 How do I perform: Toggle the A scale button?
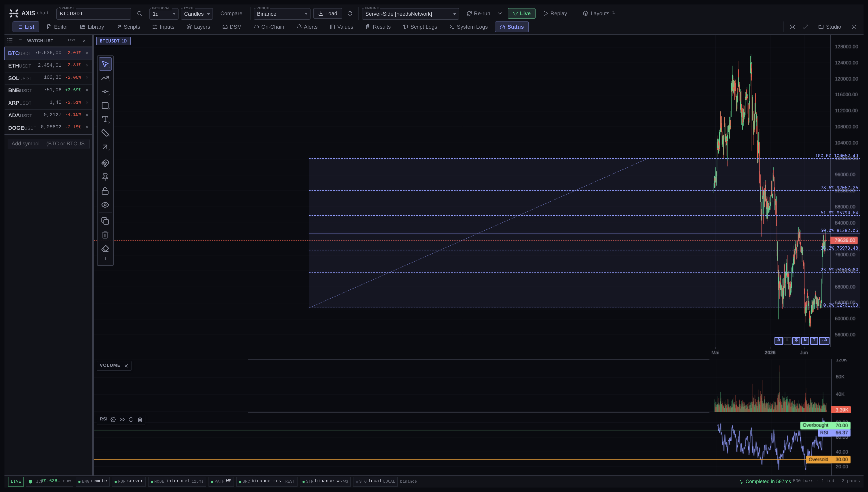pos(779,340)
